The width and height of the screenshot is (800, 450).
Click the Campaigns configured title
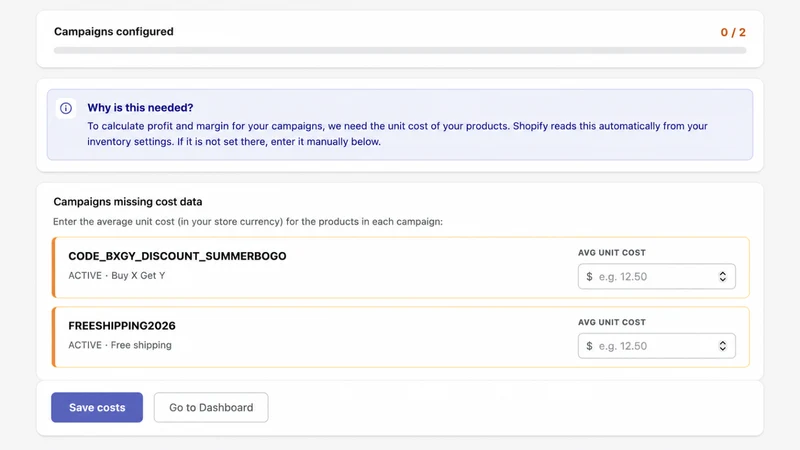(114, 32)
